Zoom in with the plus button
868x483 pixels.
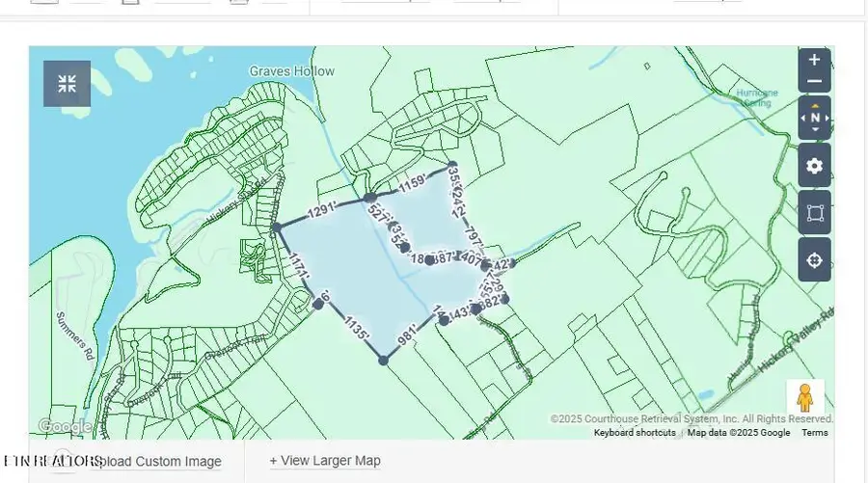(815, 60)
